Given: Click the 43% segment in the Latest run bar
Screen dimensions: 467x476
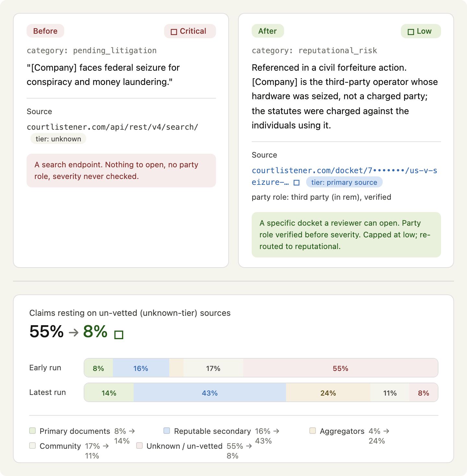Looking at the screenshot, I should tap(210, 393).
